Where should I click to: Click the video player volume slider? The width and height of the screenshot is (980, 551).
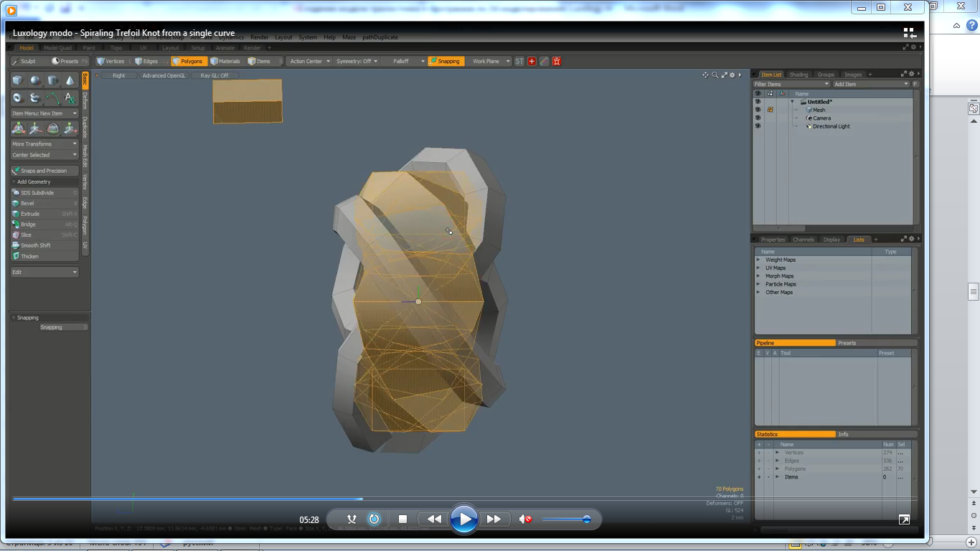tap(566, 519)
